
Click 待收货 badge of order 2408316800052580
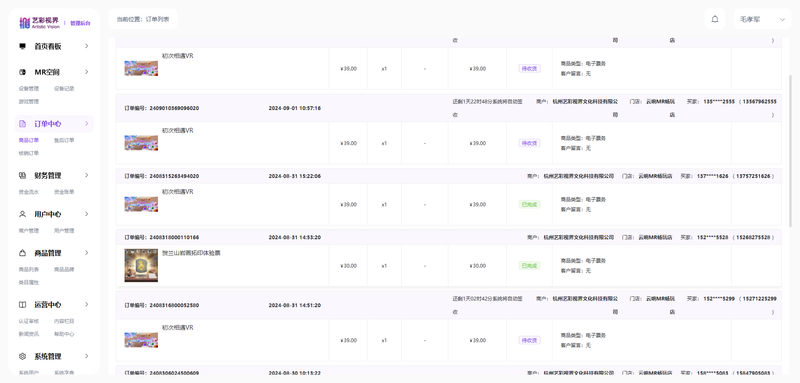coord(529,340)
